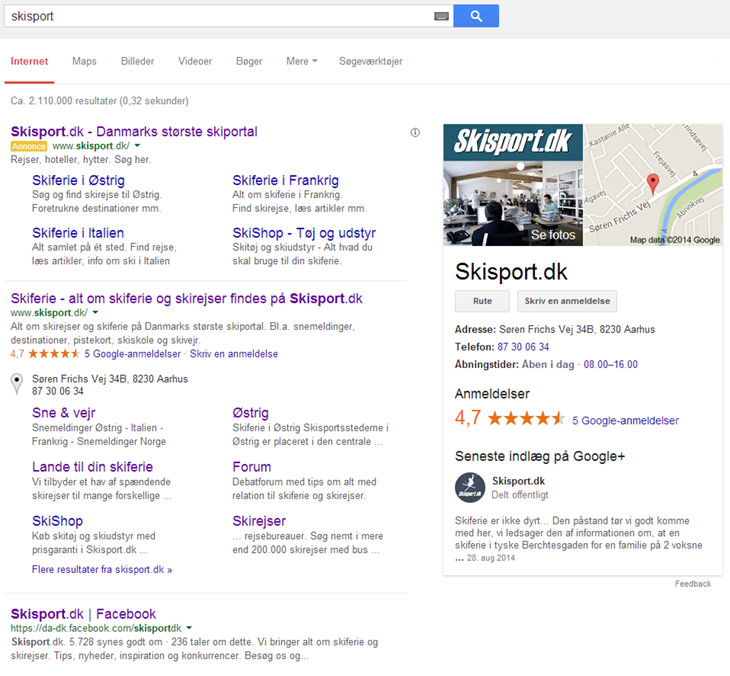Expand the Mere dropdown menu
Image resolution: width=730 pixels, height=676 pixels.
[x=302, y=61]
